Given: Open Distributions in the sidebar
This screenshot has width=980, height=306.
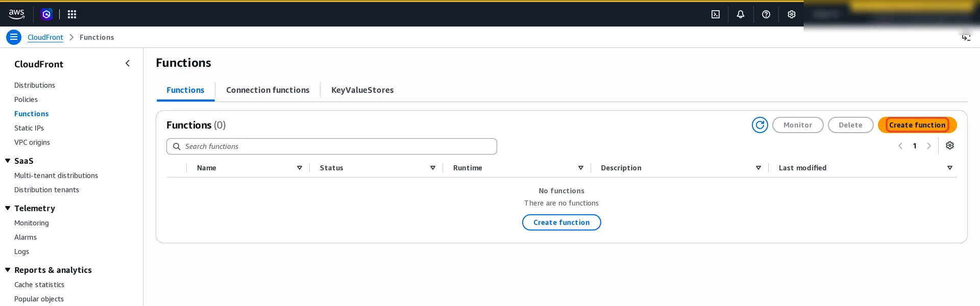Looking at the screenshot, I should pyautogui.click(x=35, y=85).
